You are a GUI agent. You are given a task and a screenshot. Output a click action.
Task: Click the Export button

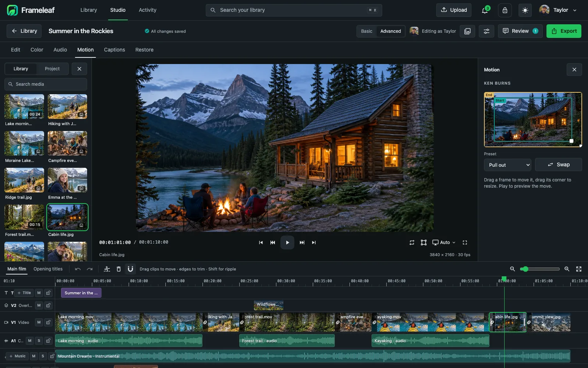(564, 31)
